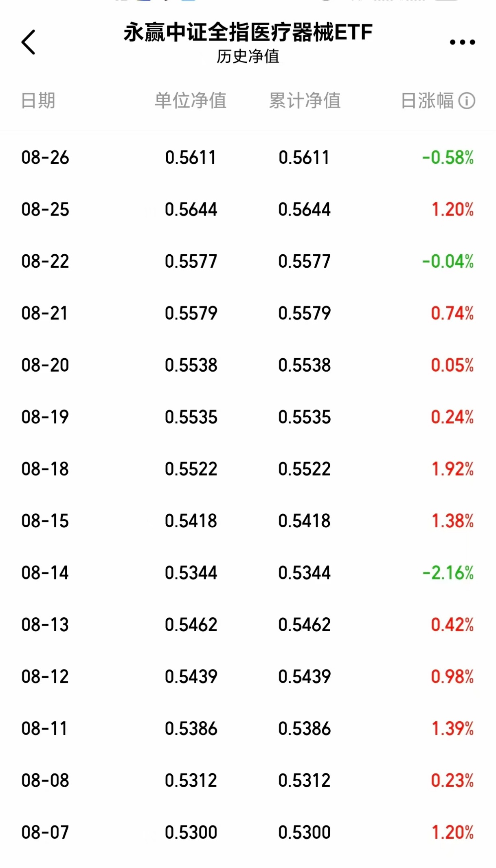
Task: Tap cumulative value 0.5538 for 08-20
Action: coord(305,365)
